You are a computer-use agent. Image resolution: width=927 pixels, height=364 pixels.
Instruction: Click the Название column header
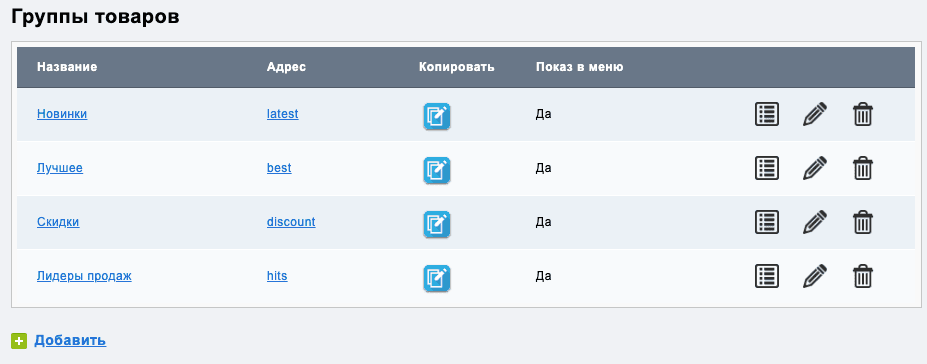[67, 67]
